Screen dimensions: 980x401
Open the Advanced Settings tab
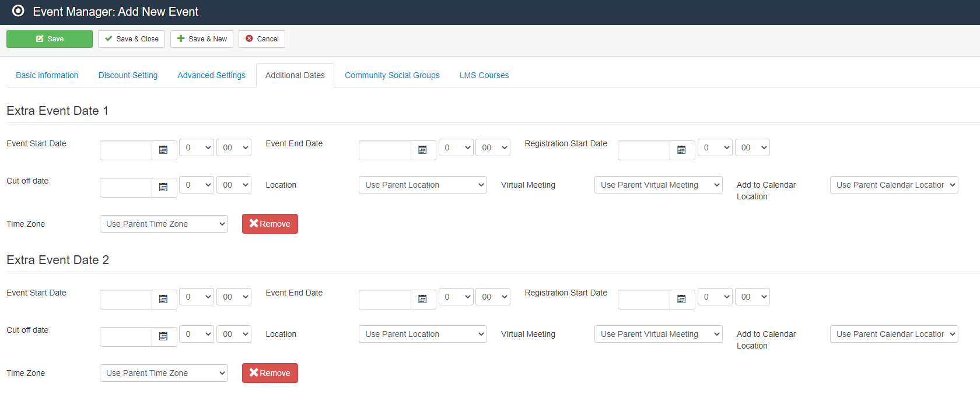[x=211, y=75]
